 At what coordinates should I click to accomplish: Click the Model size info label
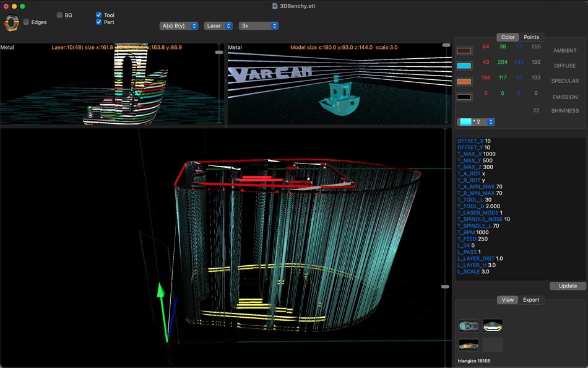pos(344,47)
